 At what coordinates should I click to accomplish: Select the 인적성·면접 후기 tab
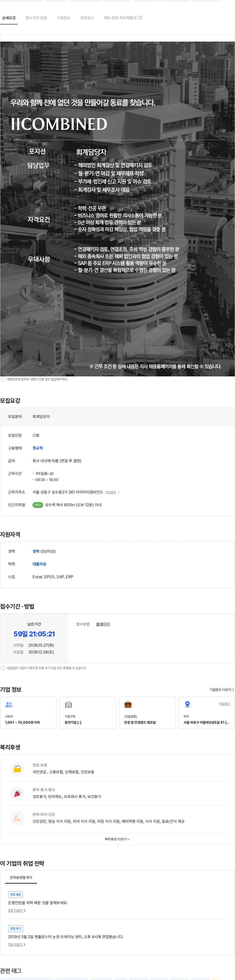[21, 877]
